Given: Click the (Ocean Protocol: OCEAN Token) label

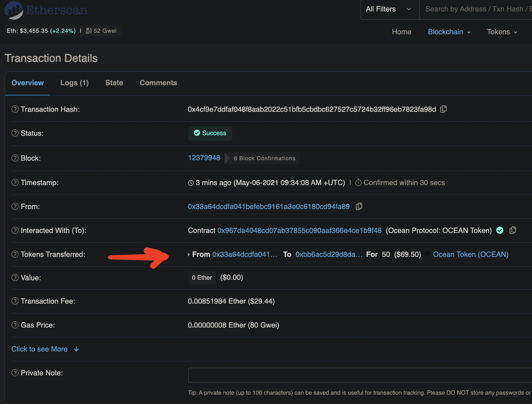Looking at the screenshot, I should [439, 230].
